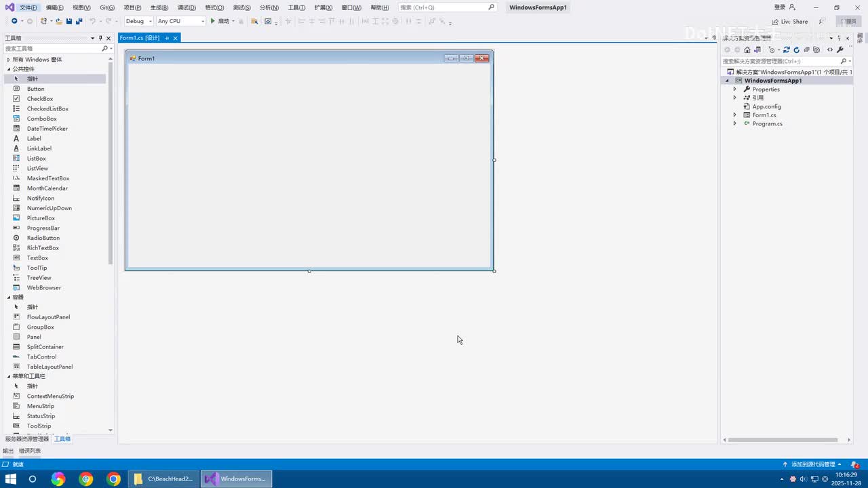Viewport: 868px width, 488px height.
Task: Click the Home icon in Solution Explorer
Action: tap(747, 49)
